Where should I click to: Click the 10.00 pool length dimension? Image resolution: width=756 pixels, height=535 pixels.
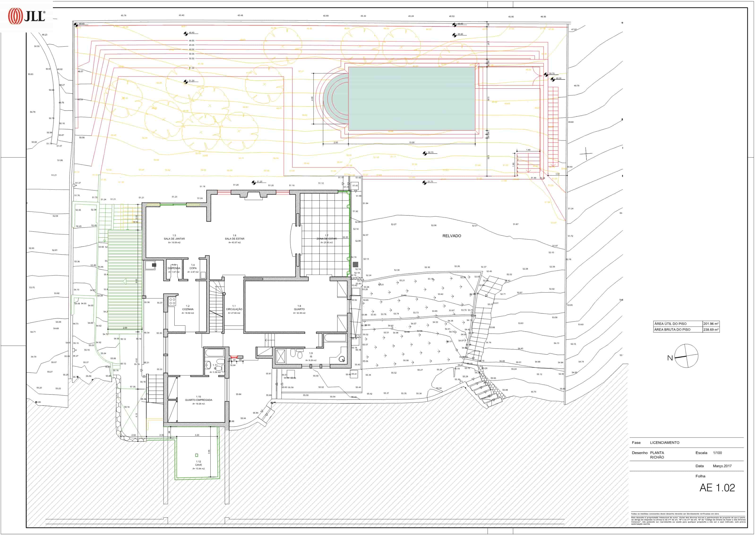click(412, 142)
